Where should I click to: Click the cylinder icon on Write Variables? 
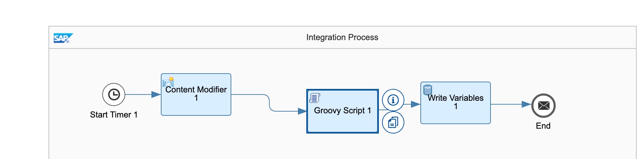[427, 90]
